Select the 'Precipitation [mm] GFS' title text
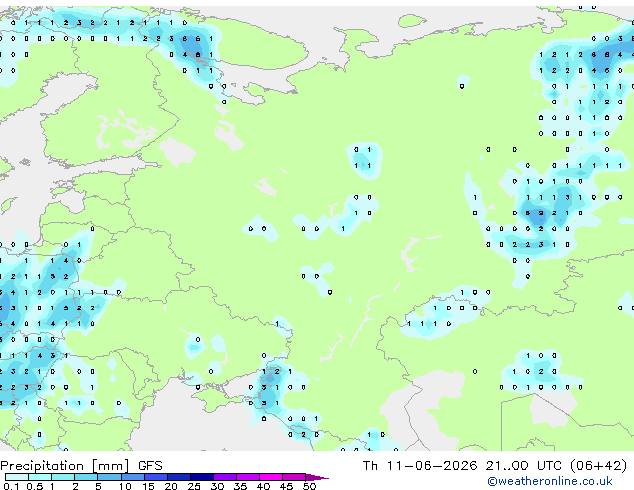 coord(81,466)
